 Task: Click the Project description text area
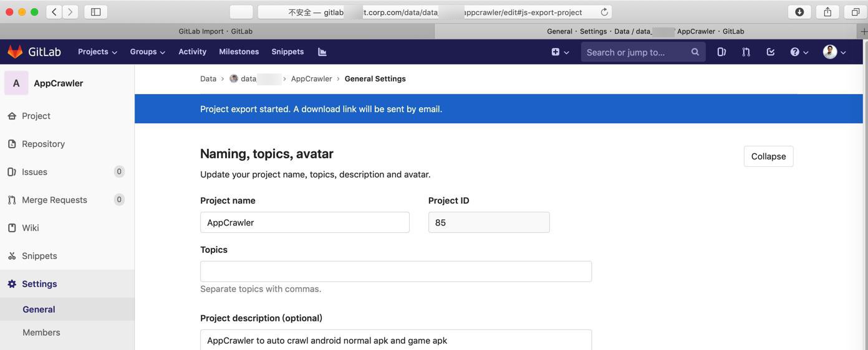click(396, 340)
